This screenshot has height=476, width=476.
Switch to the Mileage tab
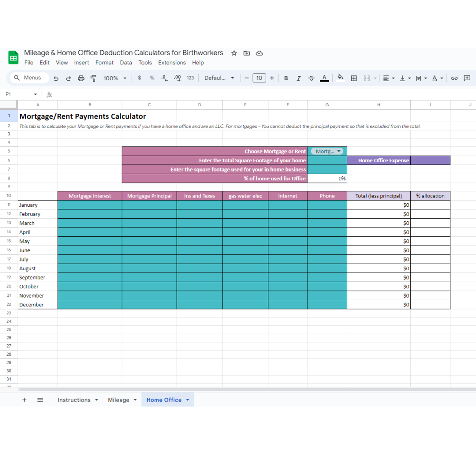click(x=119, y=400)
